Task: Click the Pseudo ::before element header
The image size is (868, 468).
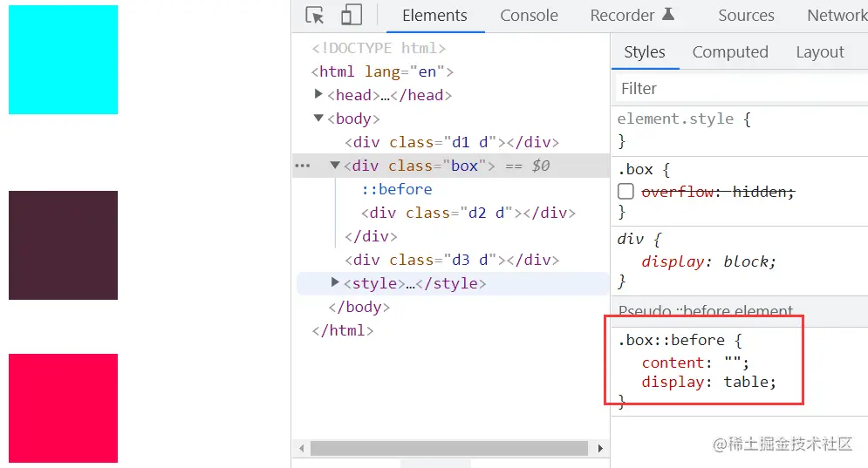Action: 705,311
